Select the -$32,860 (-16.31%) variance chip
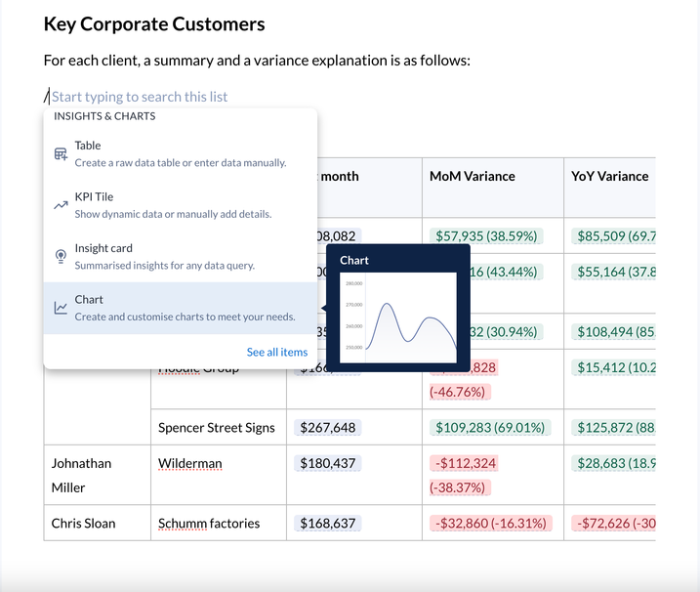This screenshot has height=592, width=700. point(490,524)
